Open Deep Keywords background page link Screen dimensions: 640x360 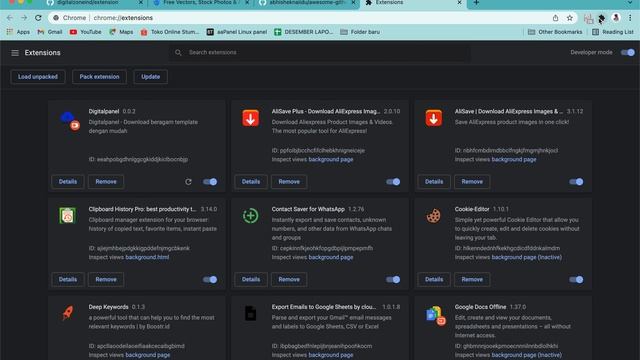(x=148, y=355)
